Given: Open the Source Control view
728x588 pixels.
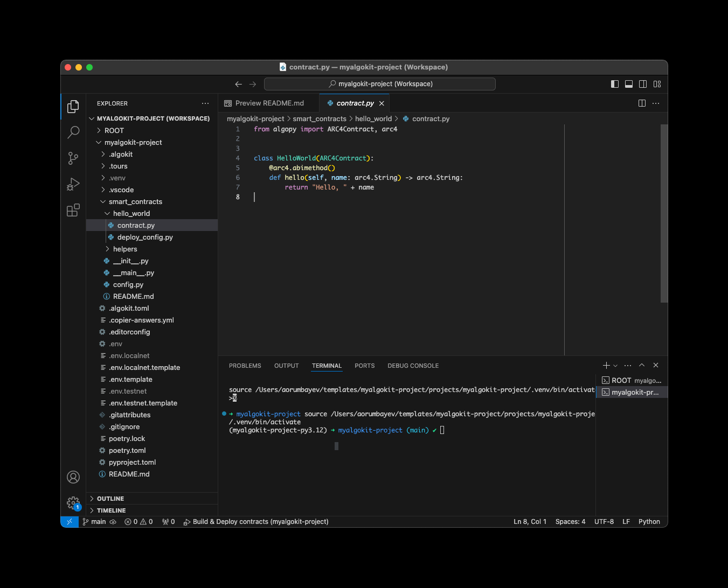Looking at the screenshot, I should pyautogui.click(x=73, y=158).
